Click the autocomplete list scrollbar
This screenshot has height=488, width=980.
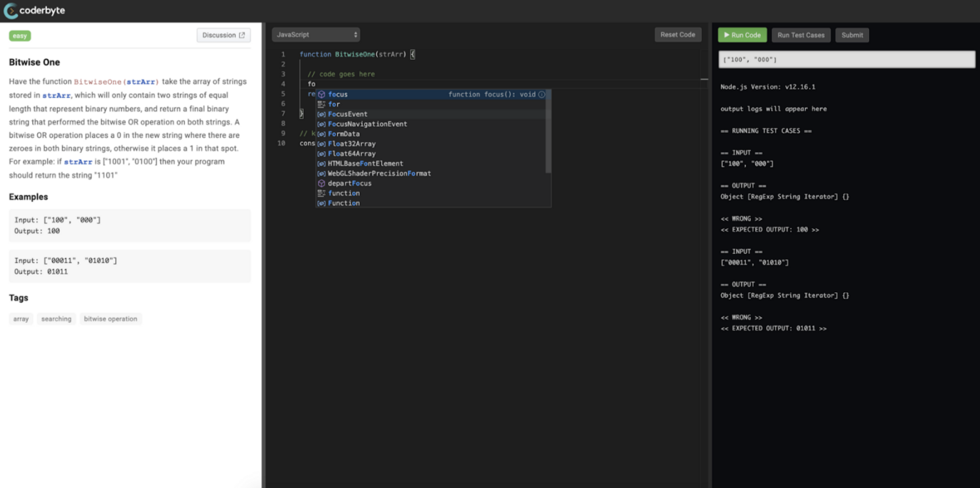click(x=548, y=131)
